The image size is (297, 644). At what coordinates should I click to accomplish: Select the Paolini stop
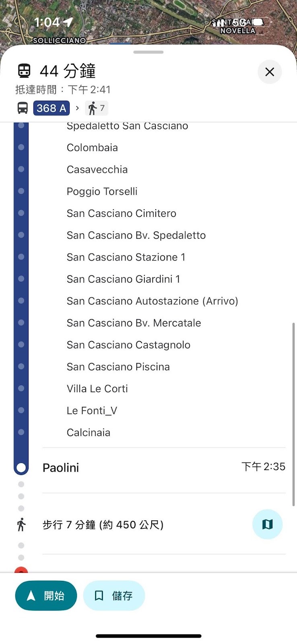point(61,468)
